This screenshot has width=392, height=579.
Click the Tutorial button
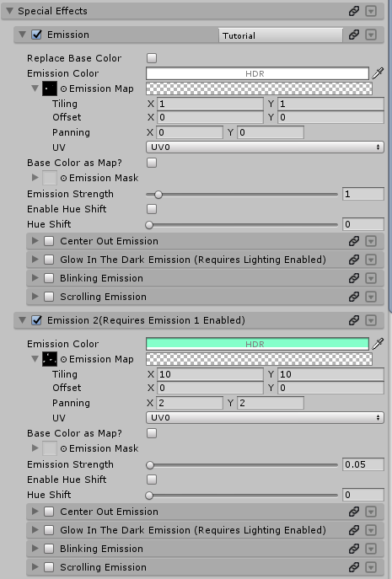[281, 35]
